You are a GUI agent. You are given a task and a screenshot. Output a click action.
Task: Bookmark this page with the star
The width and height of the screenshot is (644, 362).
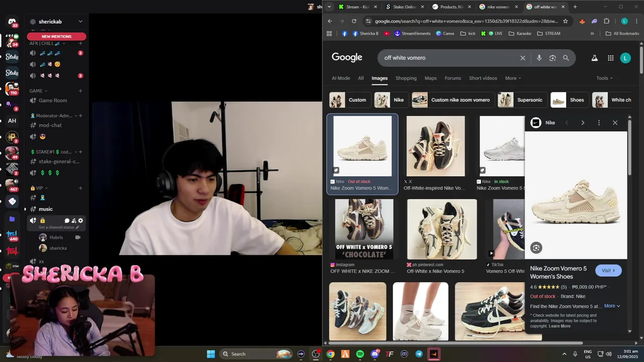point(566,21)
